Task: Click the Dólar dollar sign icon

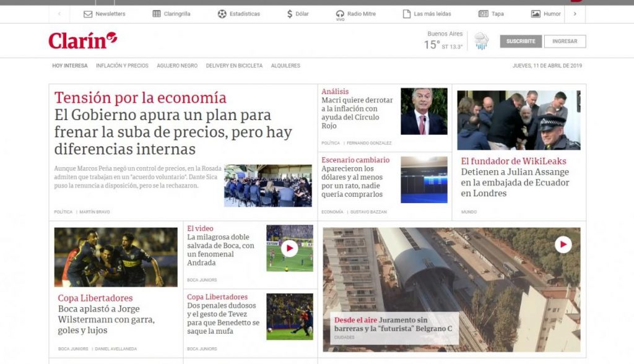Action: (x=290, y=14)
